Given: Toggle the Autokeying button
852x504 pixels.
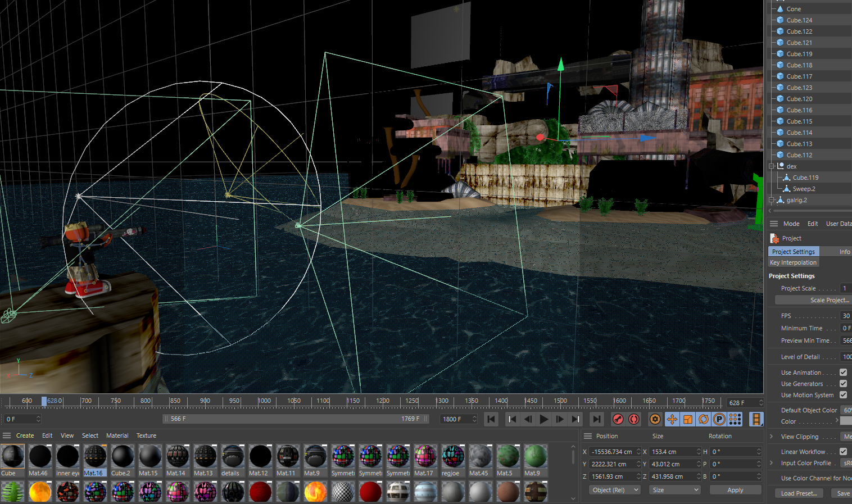Looking at the screenshot, I should (634, 419).
